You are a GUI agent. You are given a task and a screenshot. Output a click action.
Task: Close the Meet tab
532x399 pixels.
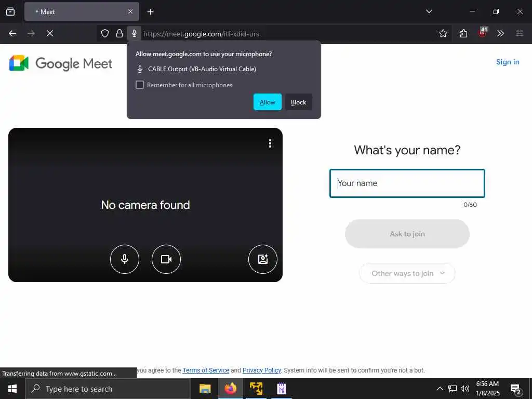pyautogui.click(x=130, y=11)
